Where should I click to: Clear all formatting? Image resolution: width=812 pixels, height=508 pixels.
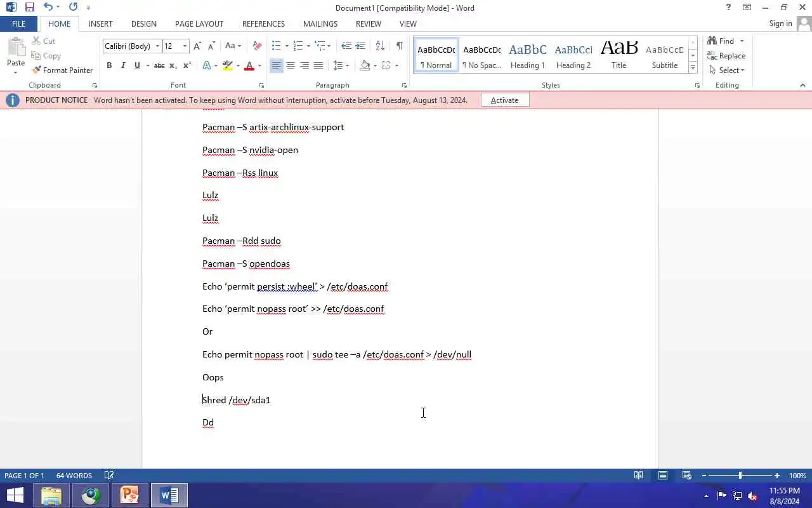point(257,46)
